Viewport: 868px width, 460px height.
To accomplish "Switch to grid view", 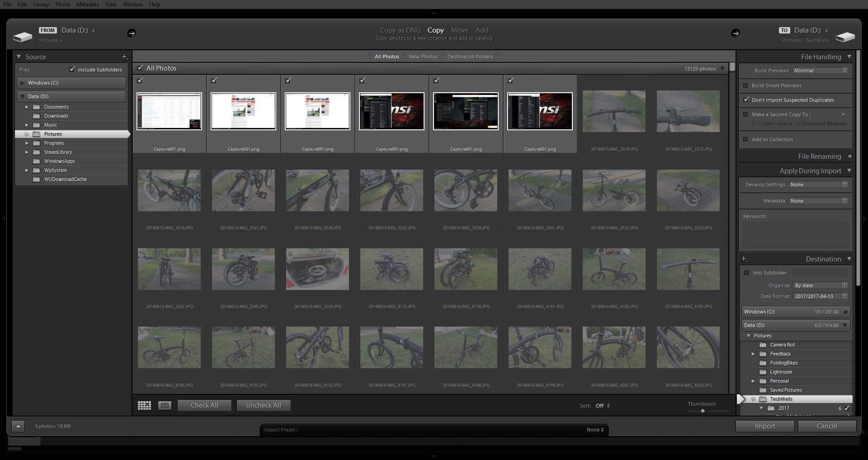I will tap(144, 405).
